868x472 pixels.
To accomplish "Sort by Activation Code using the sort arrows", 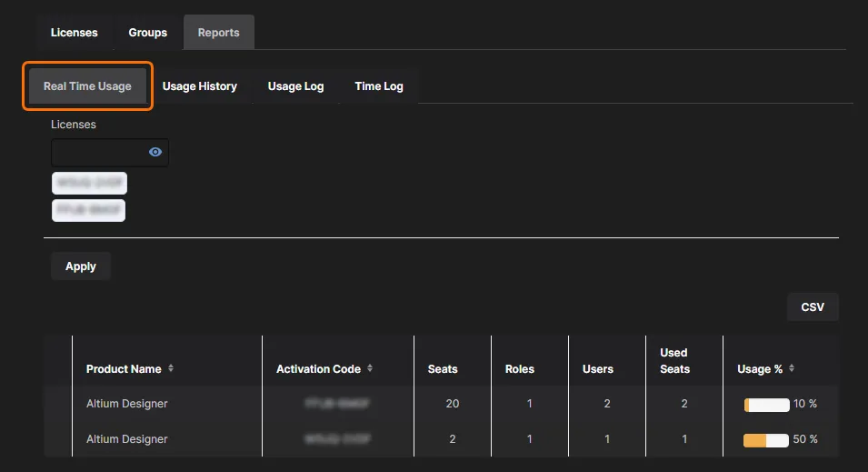I will point(370,368).
